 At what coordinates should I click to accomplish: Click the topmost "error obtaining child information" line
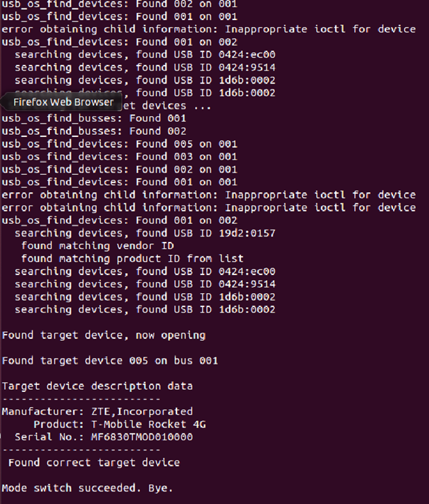pos(208,29)
